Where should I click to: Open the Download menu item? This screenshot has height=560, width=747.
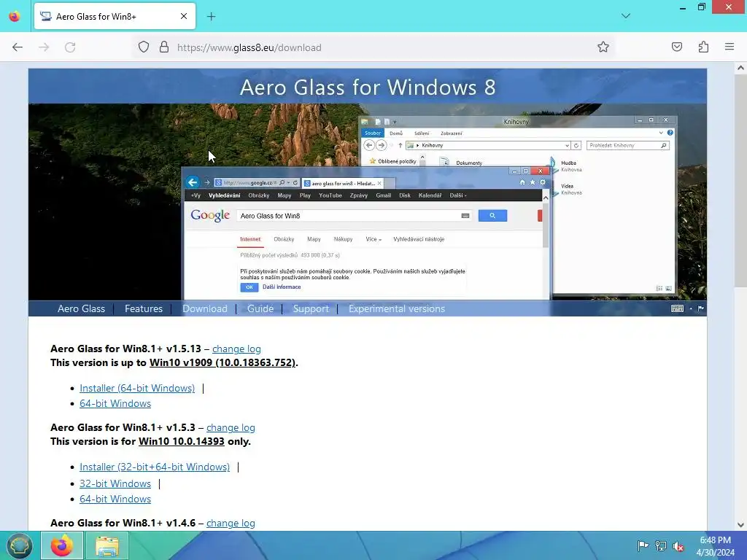point(205,308)
